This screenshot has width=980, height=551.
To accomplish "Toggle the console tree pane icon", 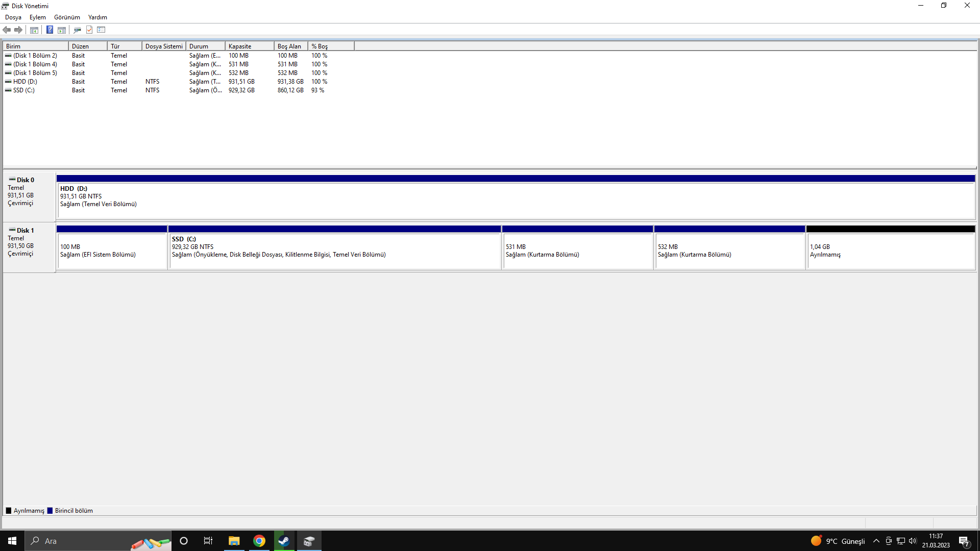I will 34,30.
